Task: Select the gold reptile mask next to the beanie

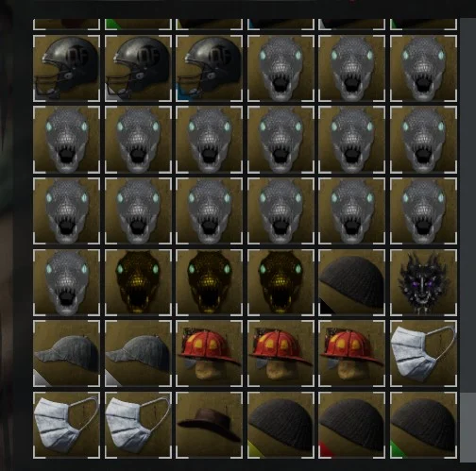Action: click(280, 282)
